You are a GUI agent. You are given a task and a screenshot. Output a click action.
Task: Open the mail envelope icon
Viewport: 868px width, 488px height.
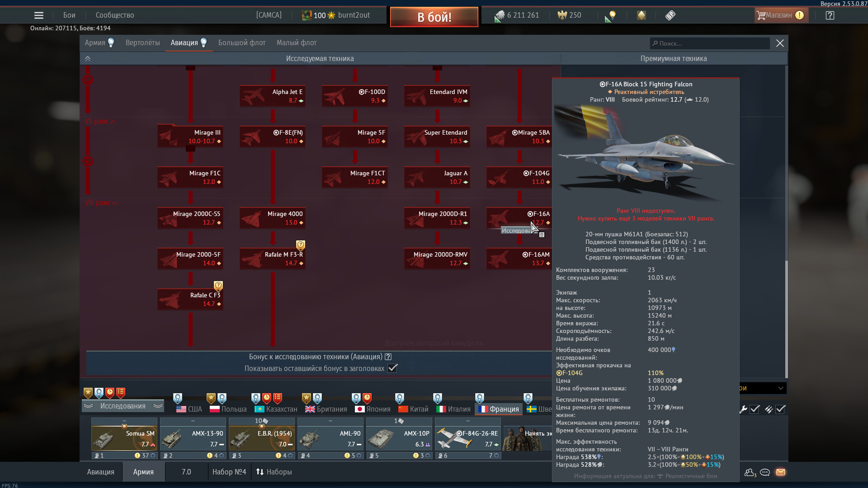tap(781, 472)
